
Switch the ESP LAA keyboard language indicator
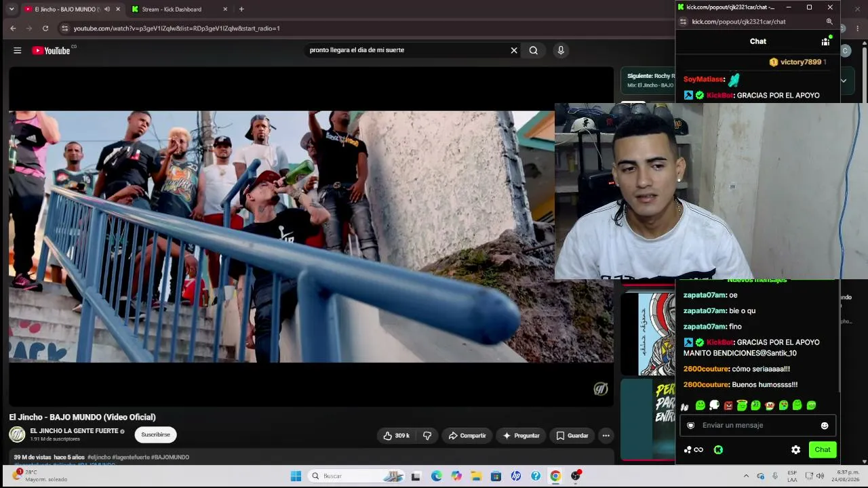click(792, 476)
